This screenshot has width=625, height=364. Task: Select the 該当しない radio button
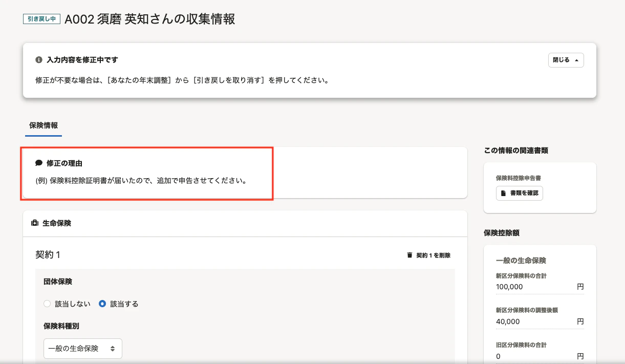pyautogui.click(x=47, y=304)
